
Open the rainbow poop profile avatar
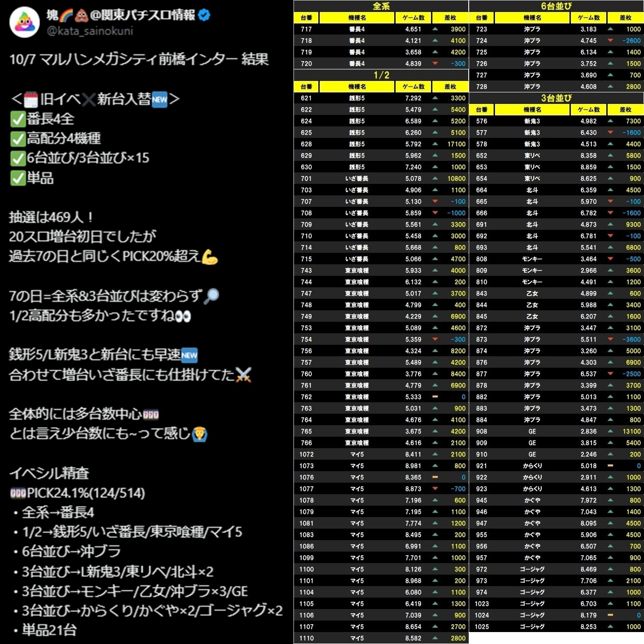tap(25, 23)
